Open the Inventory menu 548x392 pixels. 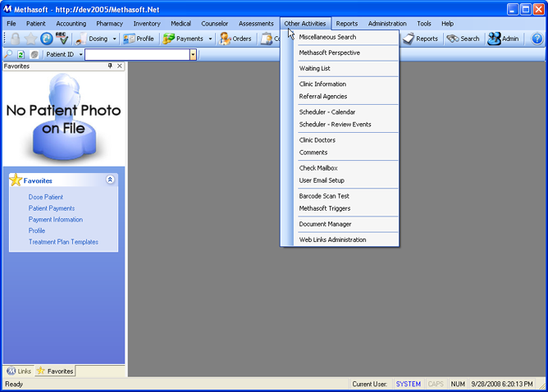pyautogui.click(x=147, y=24)
